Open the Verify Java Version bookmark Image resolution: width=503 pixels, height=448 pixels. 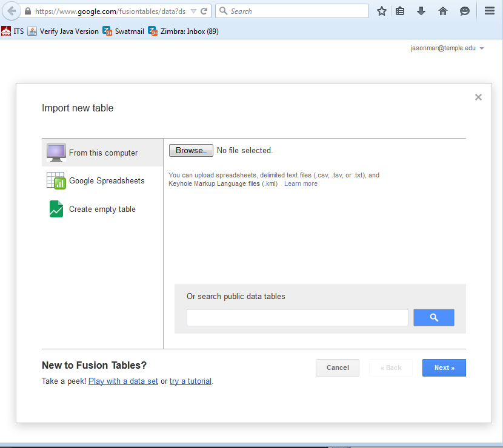click(63, 31)
